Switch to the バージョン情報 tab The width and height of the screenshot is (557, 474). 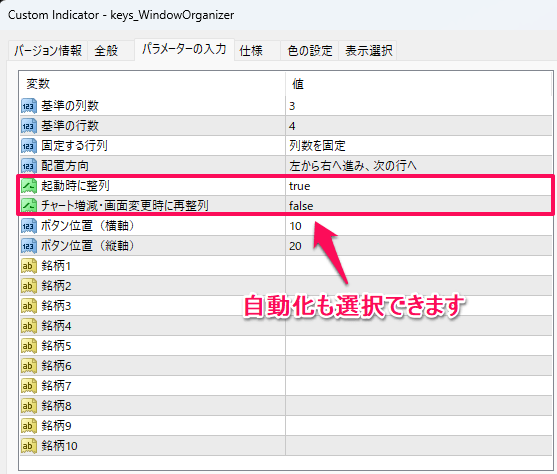[x=48, y=51]
